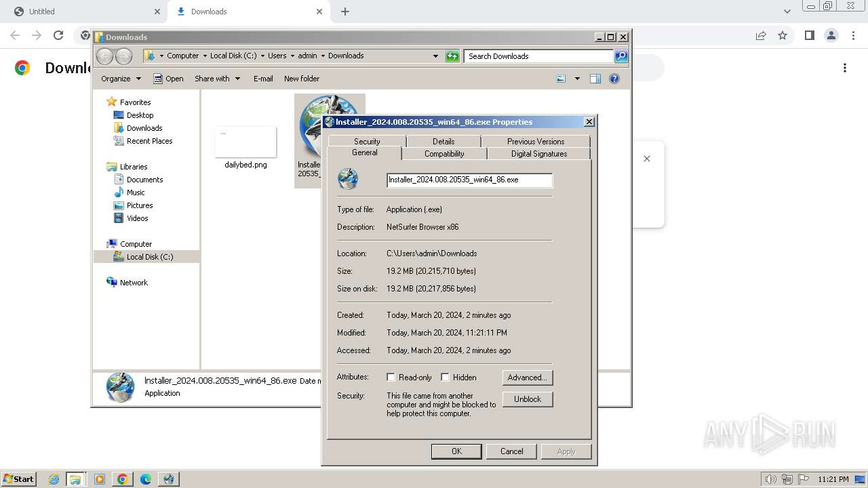Open the Chrome tab search chevron
The image size is (868, 488).
[787, 12]
